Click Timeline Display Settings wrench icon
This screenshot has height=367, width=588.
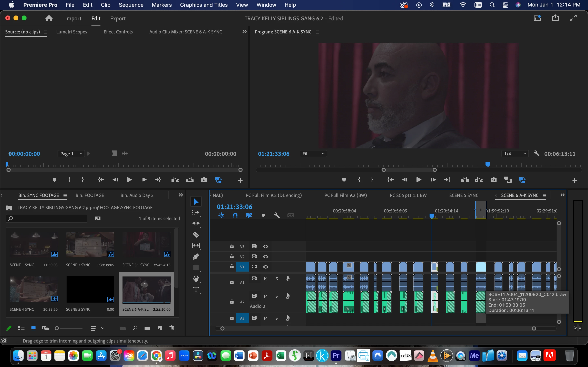[x=277, y=215]
